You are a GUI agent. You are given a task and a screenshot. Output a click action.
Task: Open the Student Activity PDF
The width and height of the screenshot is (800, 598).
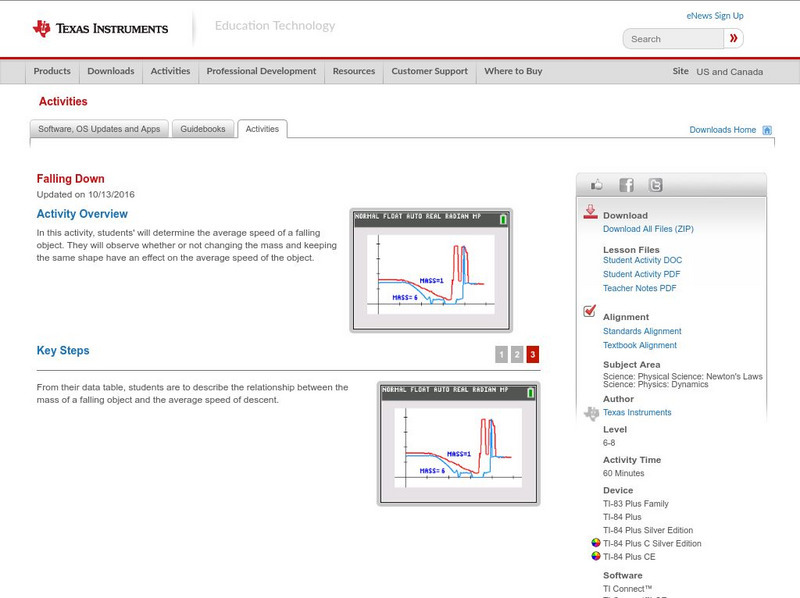[642, 273]
